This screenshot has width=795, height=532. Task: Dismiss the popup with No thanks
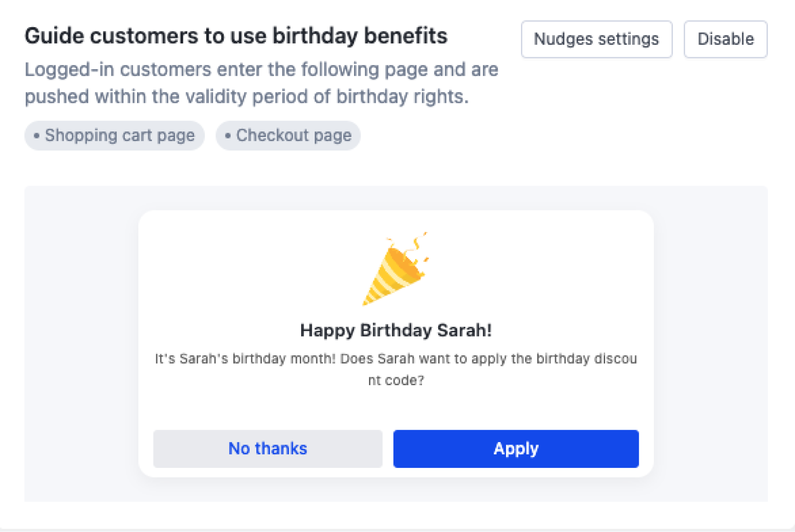[x=267, y=448]
